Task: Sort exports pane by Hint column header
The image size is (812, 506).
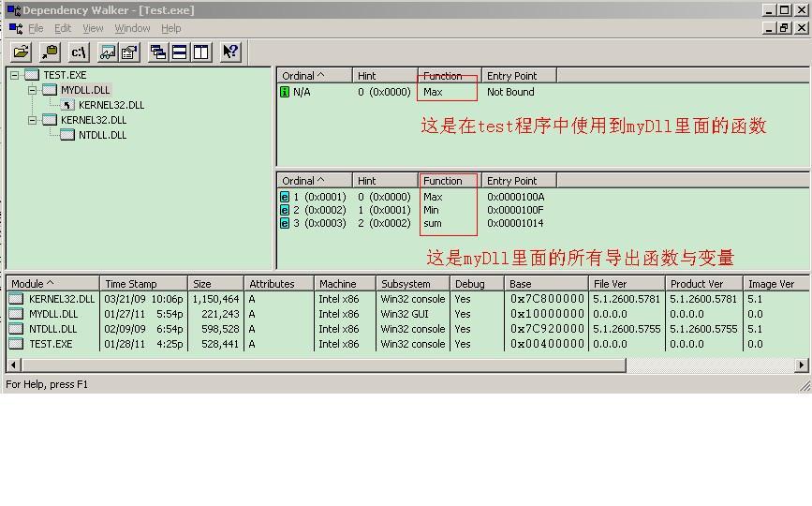Action: coord(385,181)
